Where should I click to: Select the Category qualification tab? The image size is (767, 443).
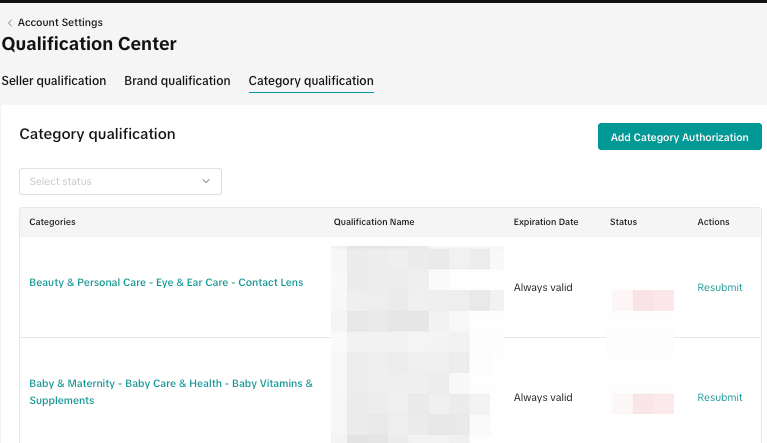(x=311, y=81)
